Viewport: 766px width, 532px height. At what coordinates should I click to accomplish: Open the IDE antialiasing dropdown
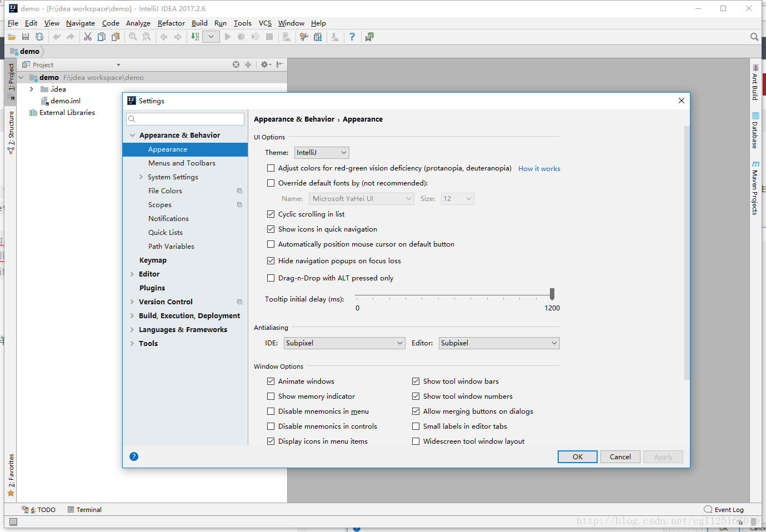[344, 343]
